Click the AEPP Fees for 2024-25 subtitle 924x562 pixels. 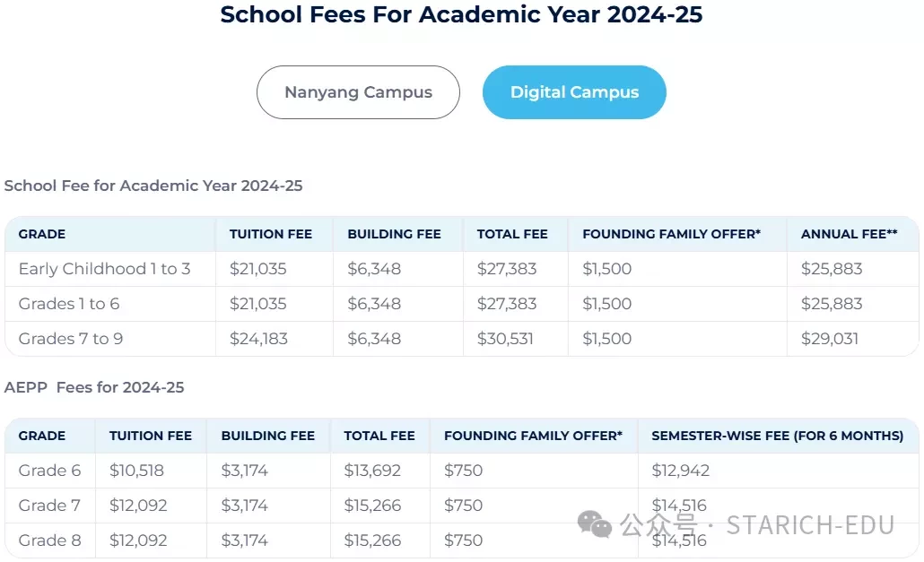94,387
